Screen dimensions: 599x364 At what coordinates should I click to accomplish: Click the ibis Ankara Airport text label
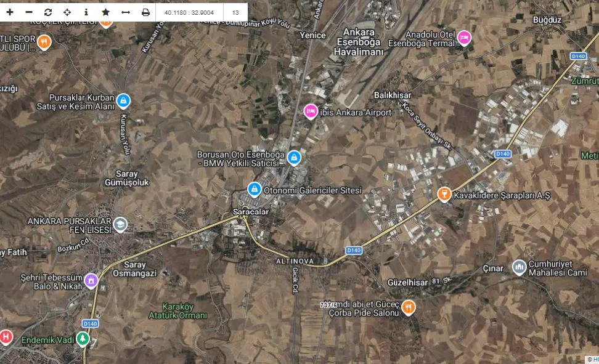click(x=356, y=112)
